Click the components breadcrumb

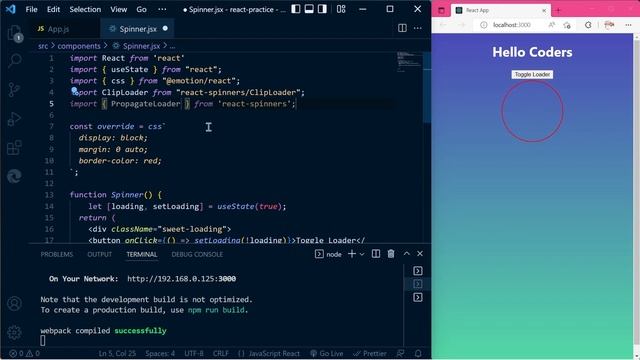(x=79, y=46)
